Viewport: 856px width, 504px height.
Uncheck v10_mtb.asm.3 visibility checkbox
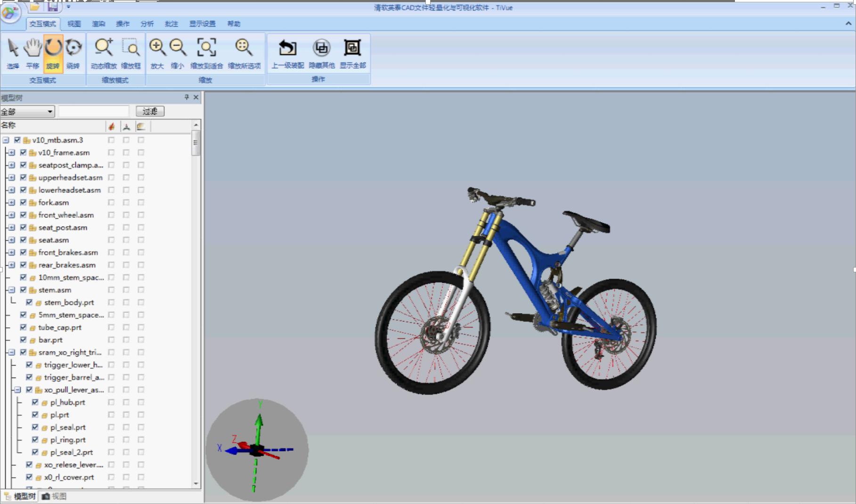(17, 140)
